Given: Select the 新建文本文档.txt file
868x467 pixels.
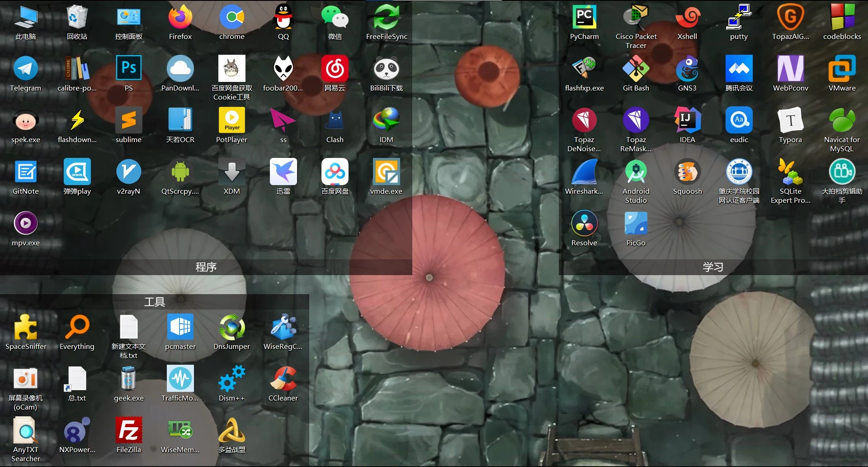Looking at the screenshot, I should tap(129, 327).
